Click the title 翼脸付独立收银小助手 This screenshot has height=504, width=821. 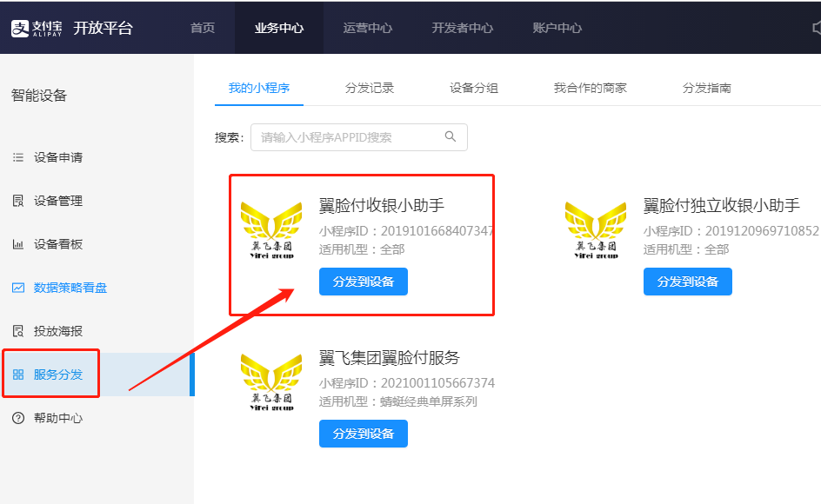722,205
